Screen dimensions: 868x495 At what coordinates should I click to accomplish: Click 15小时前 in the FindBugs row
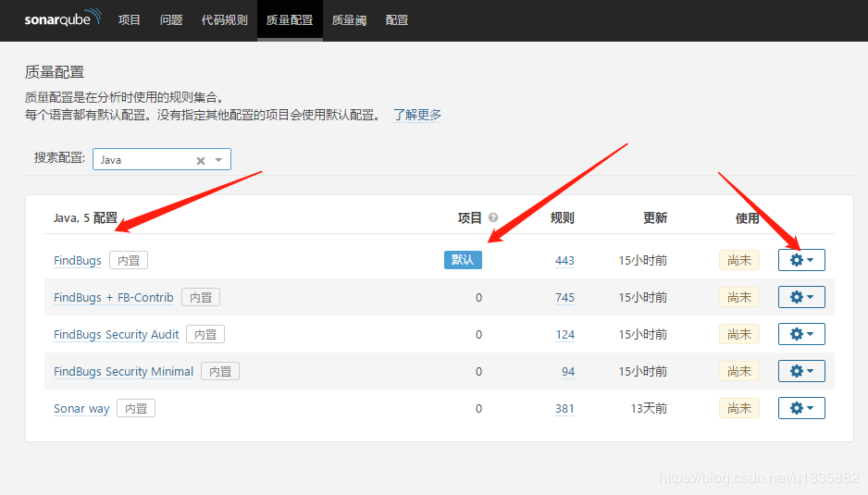[x=643, y=260]
